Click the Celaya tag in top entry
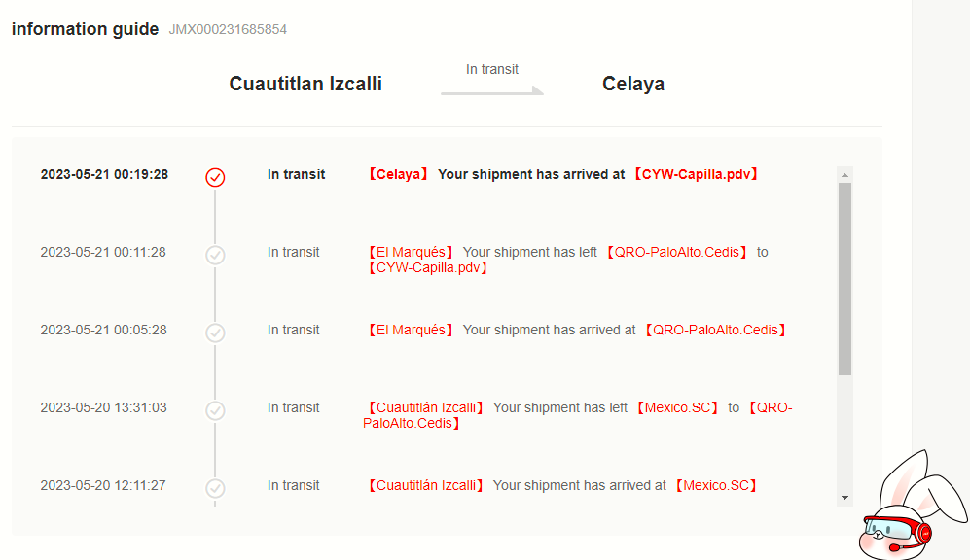970x560 pixels. [x=397, y=175]
